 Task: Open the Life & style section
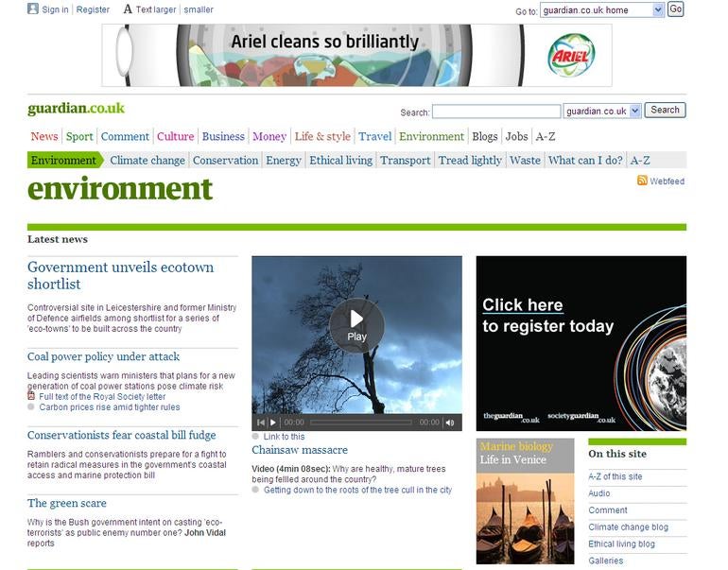[x=322, y=136]
